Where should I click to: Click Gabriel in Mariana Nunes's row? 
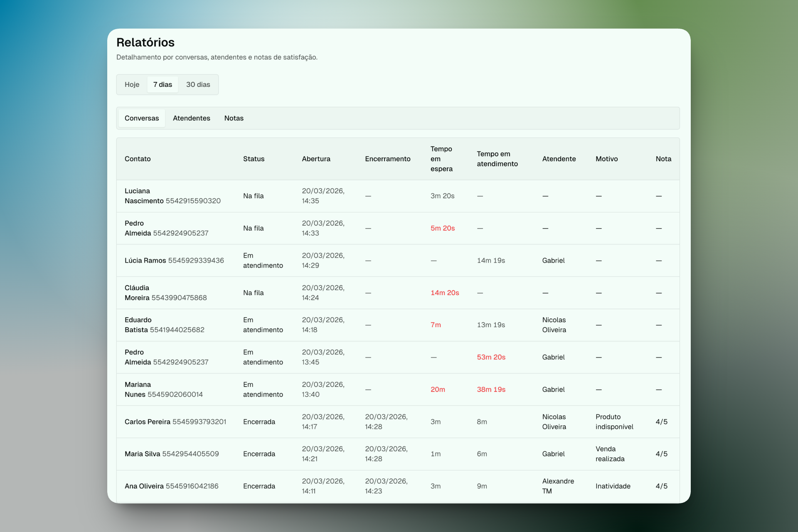(x=553, y=389)
